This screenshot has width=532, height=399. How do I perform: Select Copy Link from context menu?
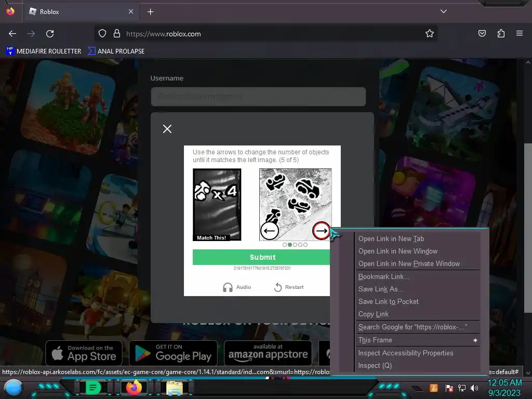pos(418,314)
